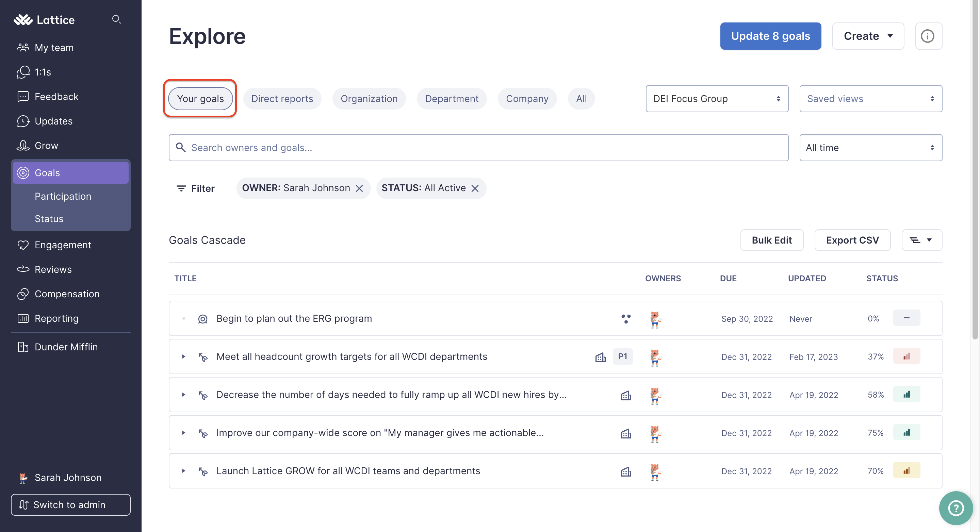Click the Export CSV button
This screenshot has width=980, height=532.
pyautogui.click(x=852, y=240)
